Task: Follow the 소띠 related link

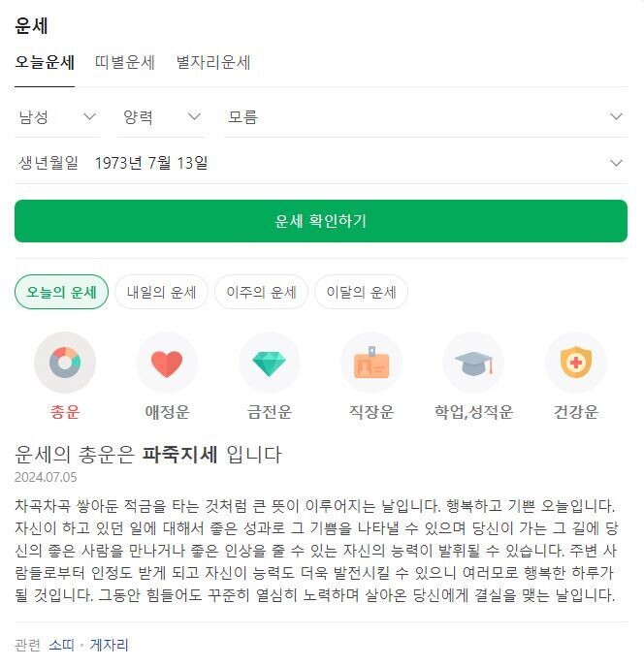Action: pos(62,646)
